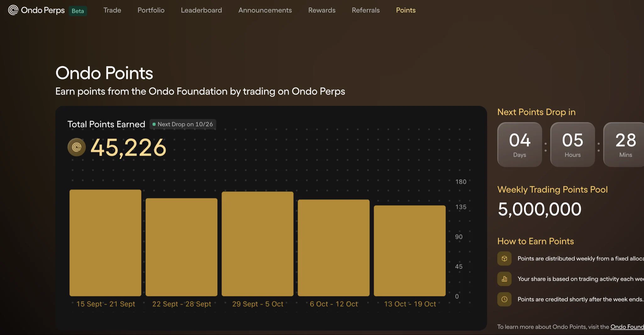Go to the Portfolio tab
644x335 pixels.
click(151, 10)
